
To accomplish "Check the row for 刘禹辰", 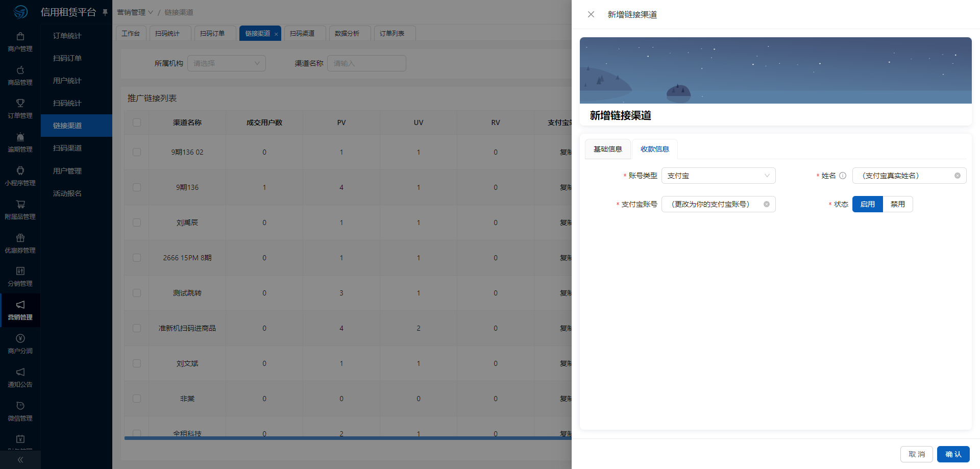I will (x=137, y=223).
